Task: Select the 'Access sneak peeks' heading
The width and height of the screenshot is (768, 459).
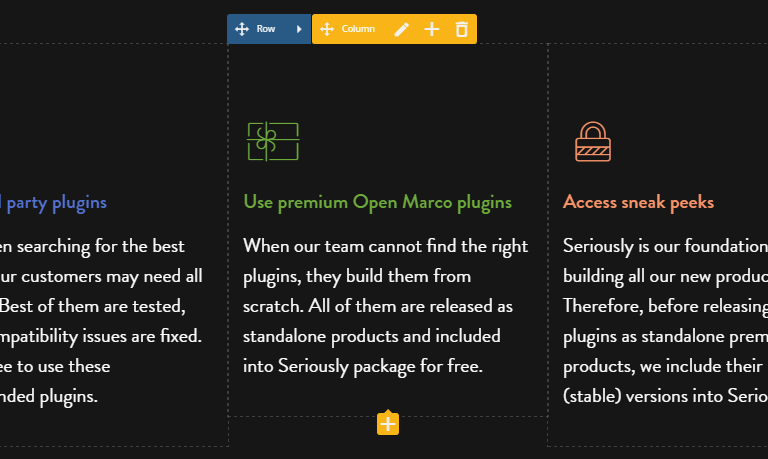Action: point(638,202)
